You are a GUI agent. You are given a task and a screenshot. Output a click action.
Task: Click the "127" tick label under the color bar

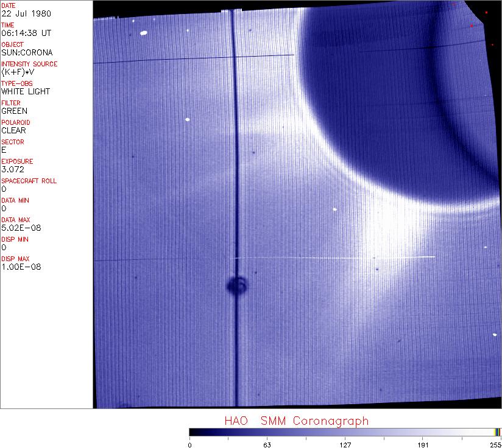[345, 444]
